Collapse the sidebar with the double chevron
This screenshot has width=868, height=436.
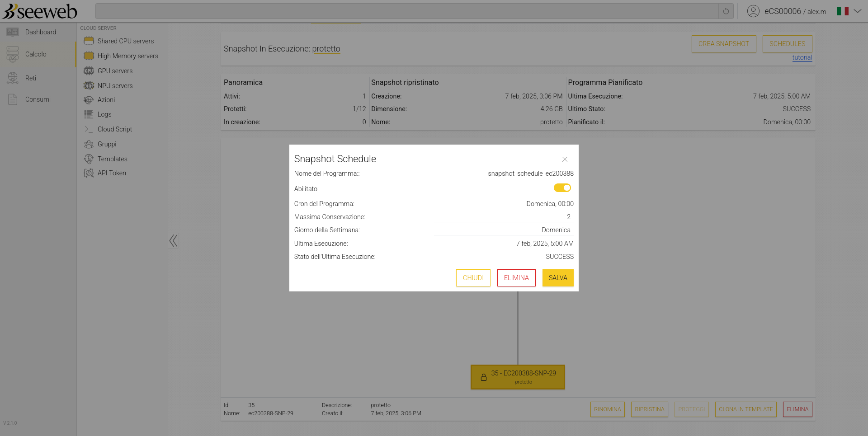pyautogui.click(x=173, y=240)
